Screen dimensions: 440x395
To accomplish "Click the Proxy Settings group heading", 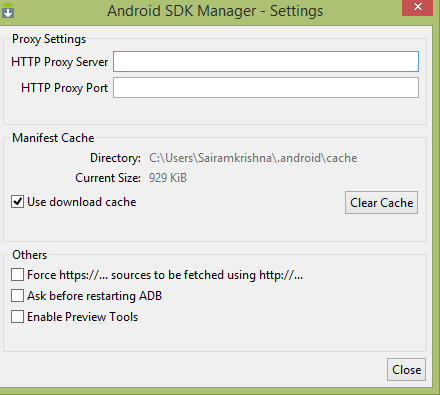I will point(49,39).
